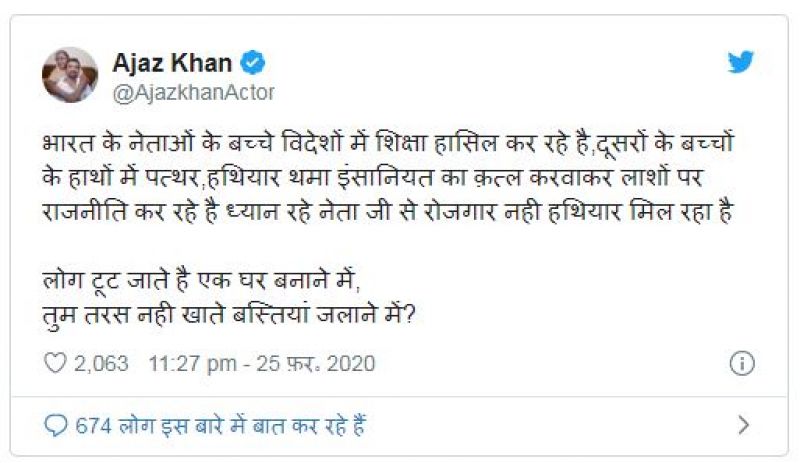Click the Twitter bird logo
The image size is (800, 463).
click(x=740, y=62)
